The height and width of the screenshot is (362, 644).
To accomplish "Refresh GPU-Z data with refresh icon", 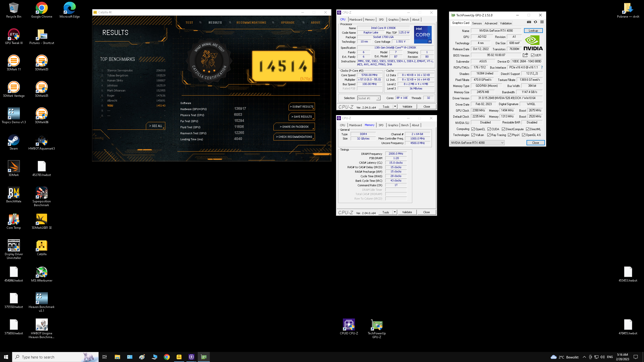I will coord(535,22).
